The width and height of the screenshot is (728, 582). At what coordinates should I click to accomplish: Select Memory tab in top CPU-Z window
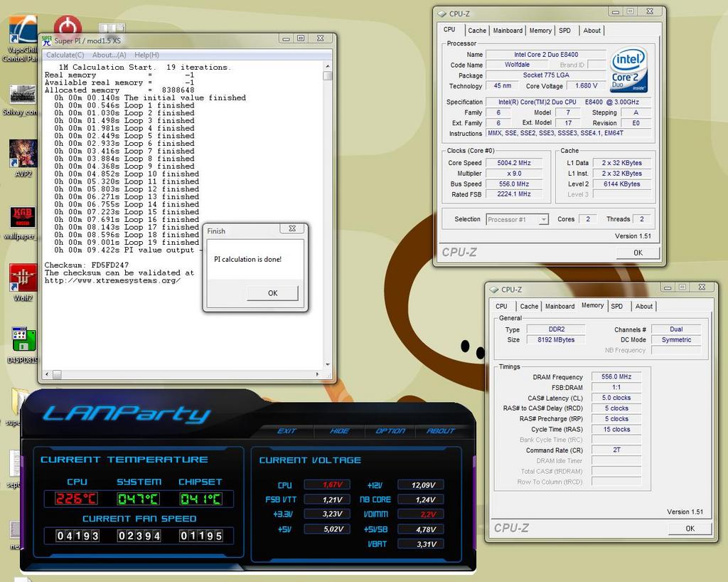point(540,31)
